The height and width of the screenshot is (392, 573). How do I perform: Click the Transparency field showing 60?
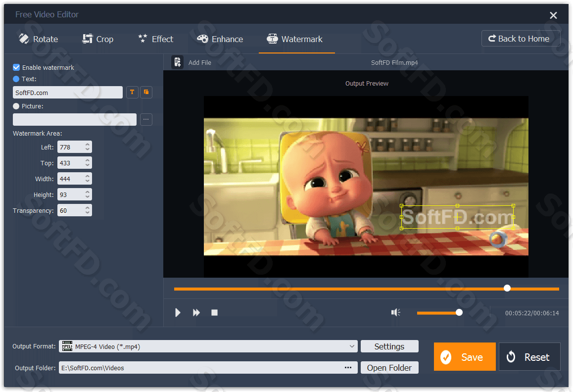pos(71,210)
